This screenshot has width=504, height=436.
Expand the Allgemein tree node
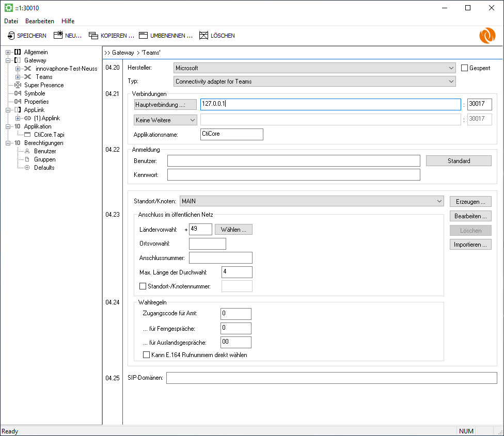(8, 52)
